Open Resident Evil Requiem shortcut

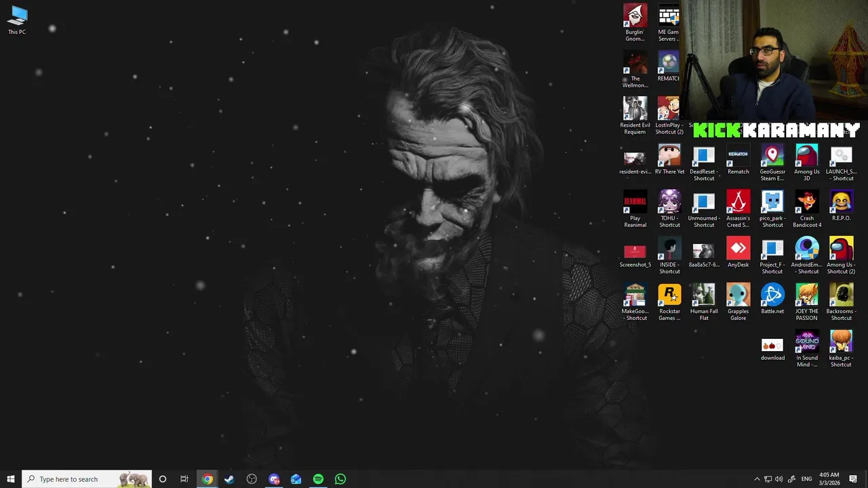pos(635,116)
